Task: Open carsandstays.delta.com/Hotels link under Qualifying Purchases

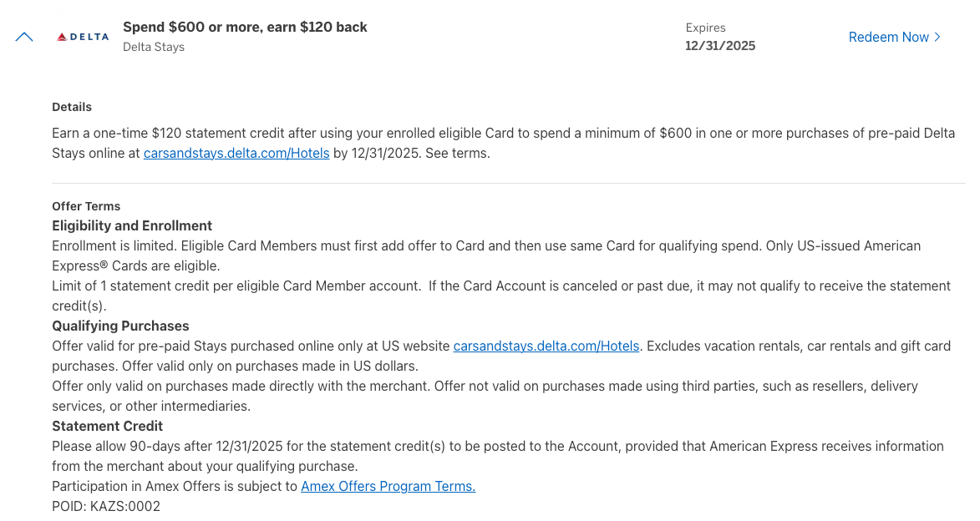Action: [546, 346]
